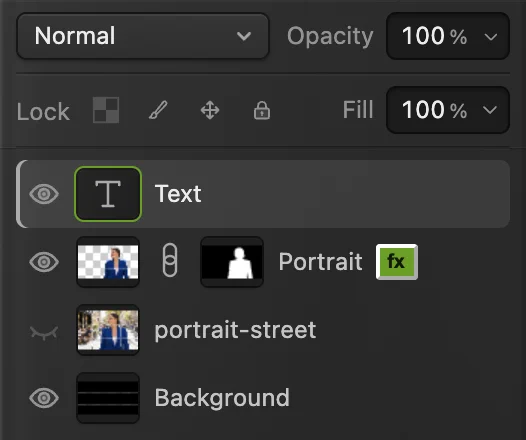
Task: Hide the Text layer
Action: click(44, 194)
